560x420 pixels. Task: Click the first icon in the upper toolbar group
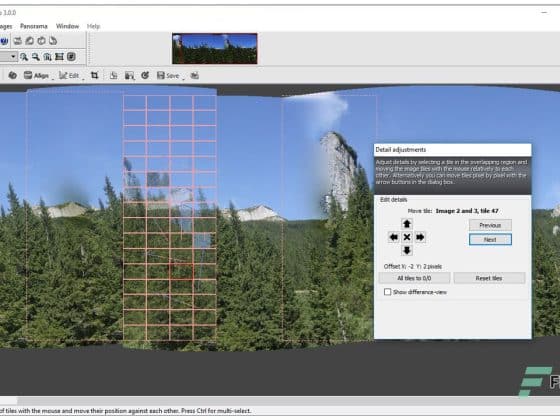(18, 41)
